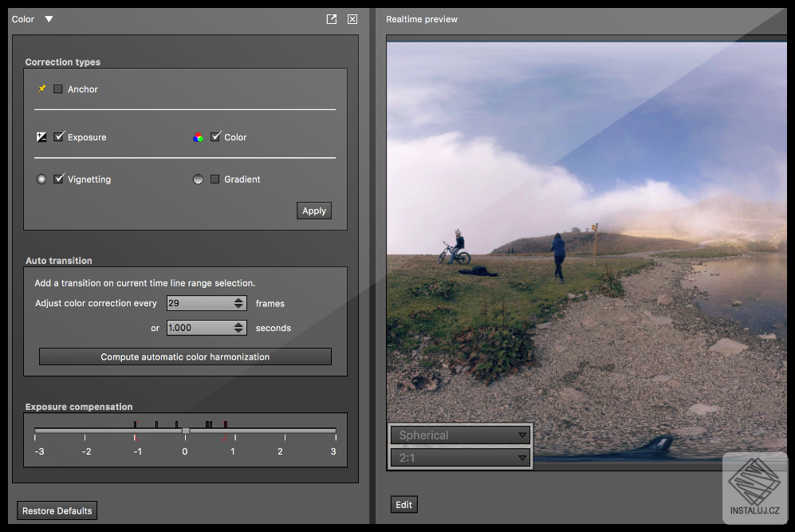The image size is (795, 532).
Task: Click the Realtime preview panel title
Action: click(x=422, y=19)
